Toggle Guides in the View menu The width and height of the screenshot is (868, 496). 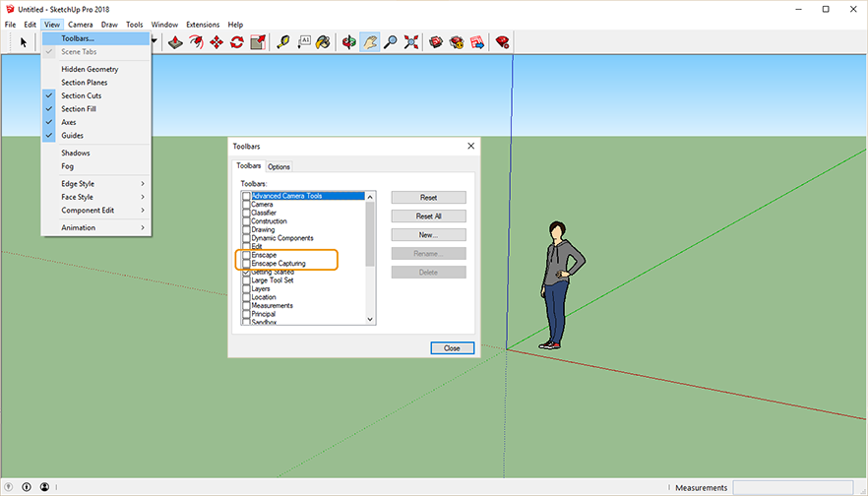point(96,136)
